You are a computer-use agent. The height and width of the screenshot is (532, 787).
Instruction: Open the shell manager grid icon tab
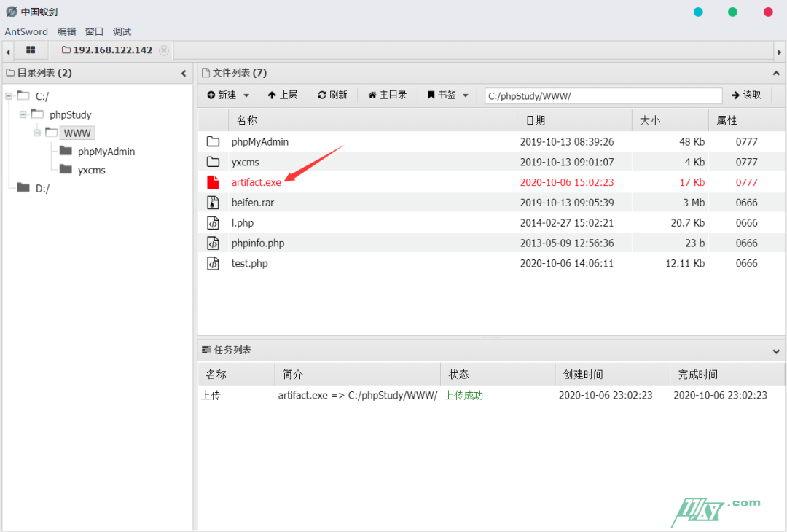[31, 50]
